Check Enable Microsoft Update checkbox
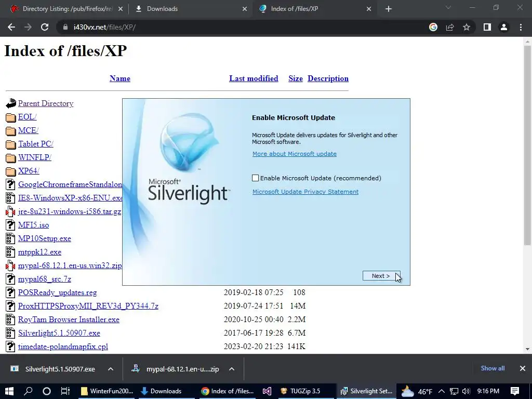This screenshot has width=532, height=399. click(x=256, y=178)
